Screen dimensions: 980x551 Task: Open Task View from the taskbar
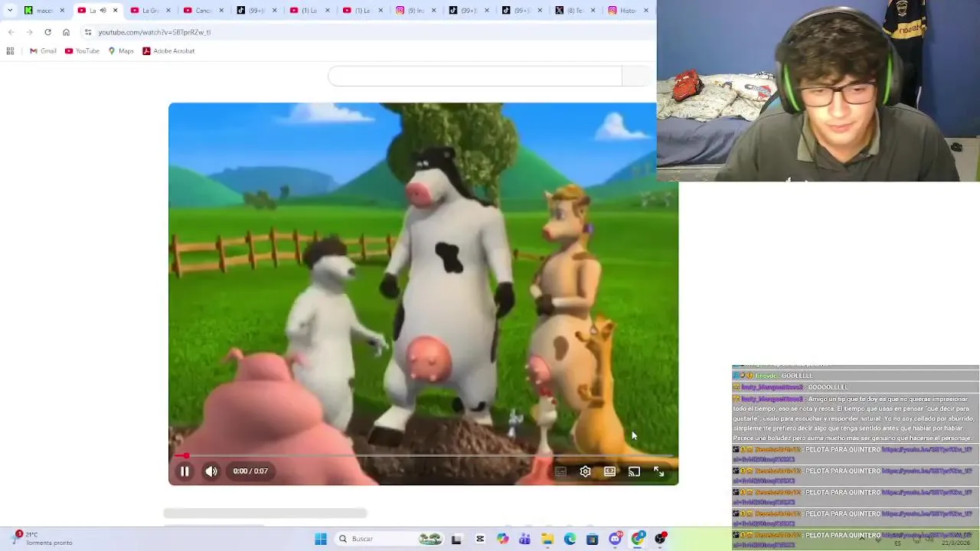(x=457, y=539)
